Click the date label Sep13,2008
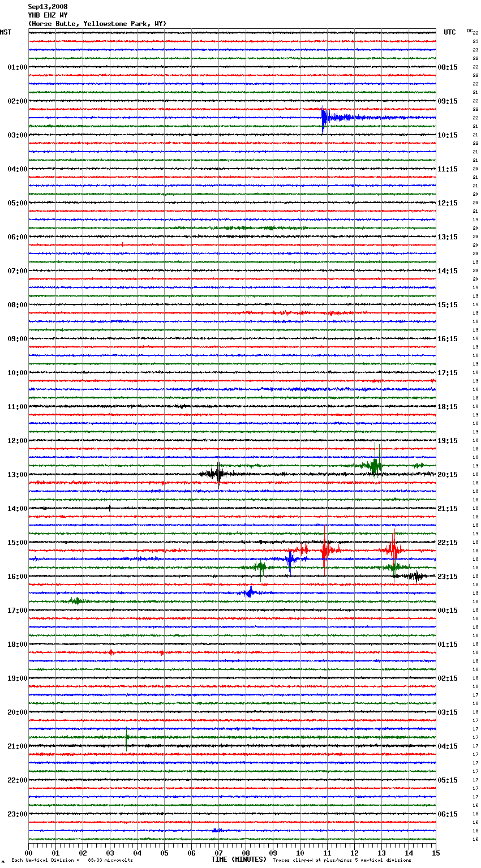The height and width of the screenshot is (868, 481). click(48, 7)
